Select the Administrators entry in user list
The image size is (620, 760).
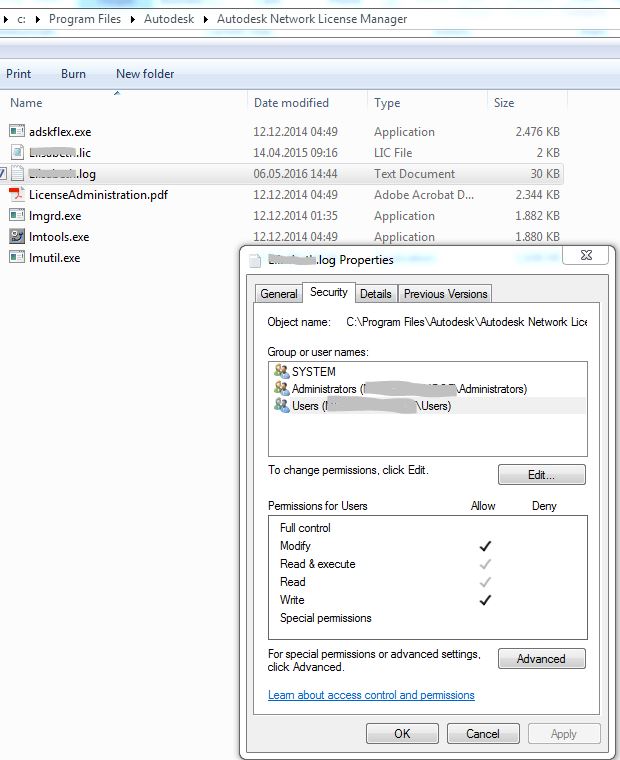coord(428,388)
